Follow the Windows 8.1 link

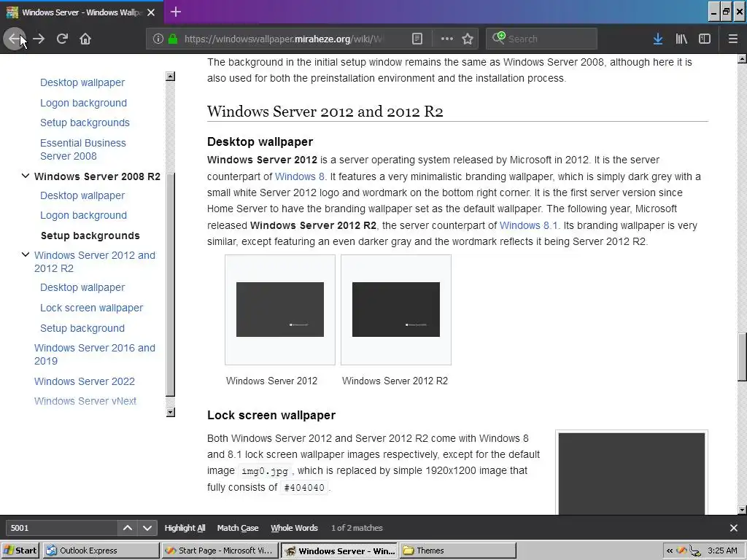click(529, 225)
